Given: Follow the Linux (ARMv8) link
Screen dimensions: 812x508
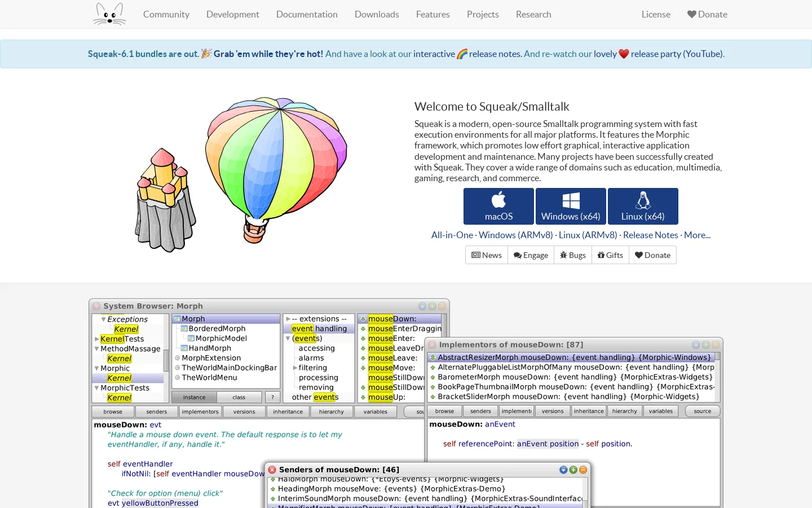Looking at the screenshot, I should [588, 235].
